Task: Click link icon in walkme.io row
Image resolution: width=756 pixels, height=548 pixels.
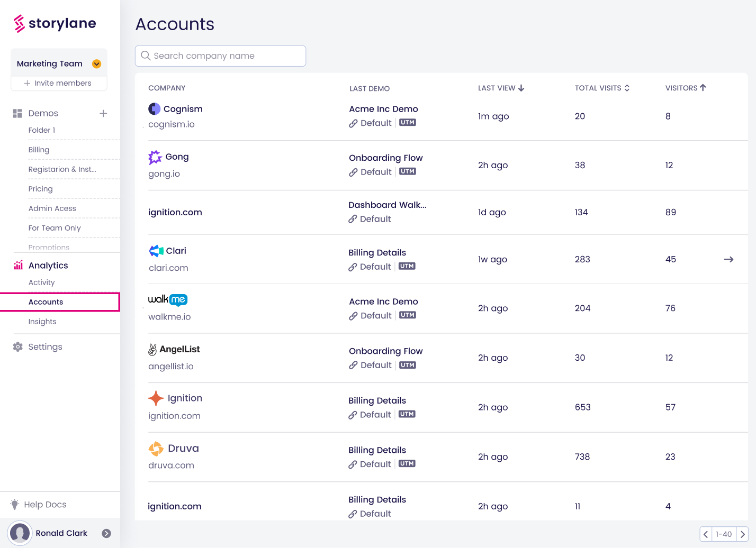Action: (x=353, y=316)
